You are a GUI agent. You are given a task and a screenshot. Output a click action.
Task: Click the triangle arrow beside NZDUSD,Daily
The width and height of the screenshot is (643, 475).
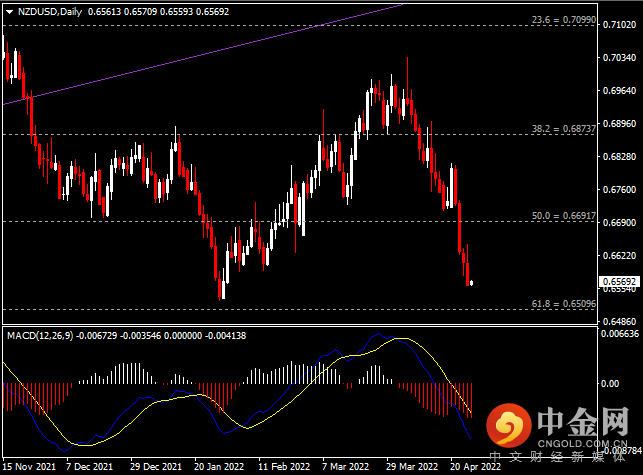point(9,12)
